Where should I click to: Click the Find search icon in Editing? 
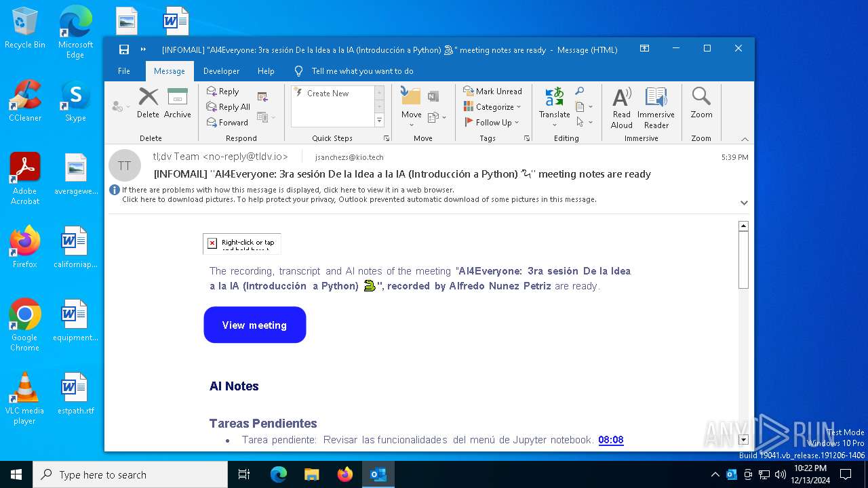point(580,91)
